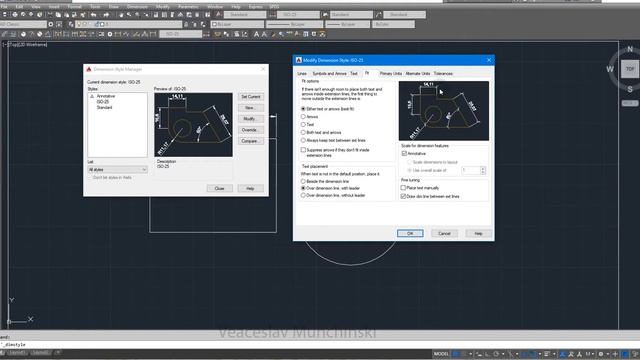Select 'Always keep text between ext lines'
Viewport: 640px width, 360px height.
click(303, 140)
